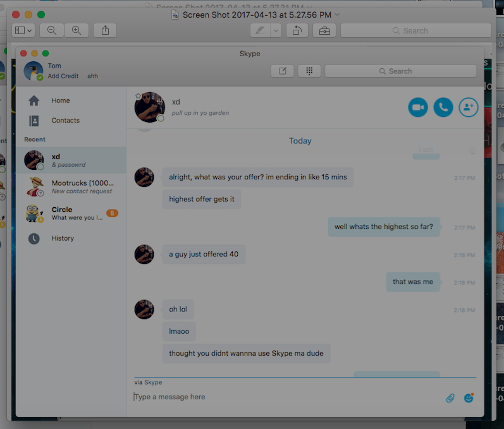504x429 pixels.
Task: Select the Preview highlight pen tool
Action: click(x=260, y=30)
